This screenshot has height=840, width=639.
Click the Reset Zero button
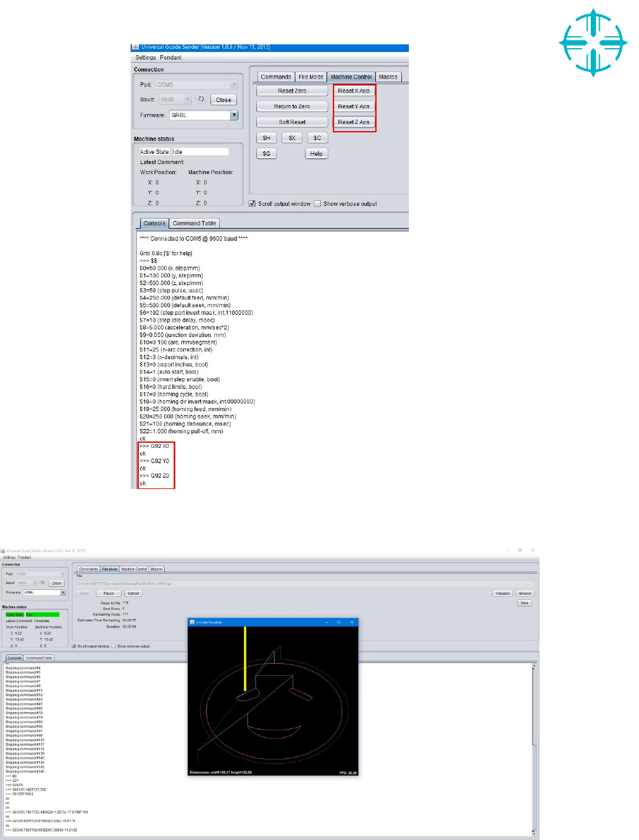292,91
